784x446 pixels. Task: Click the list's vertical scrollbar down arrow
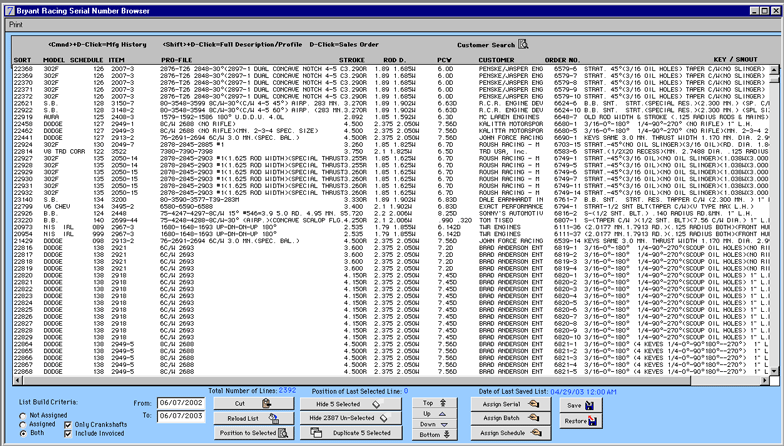(773, 372)
